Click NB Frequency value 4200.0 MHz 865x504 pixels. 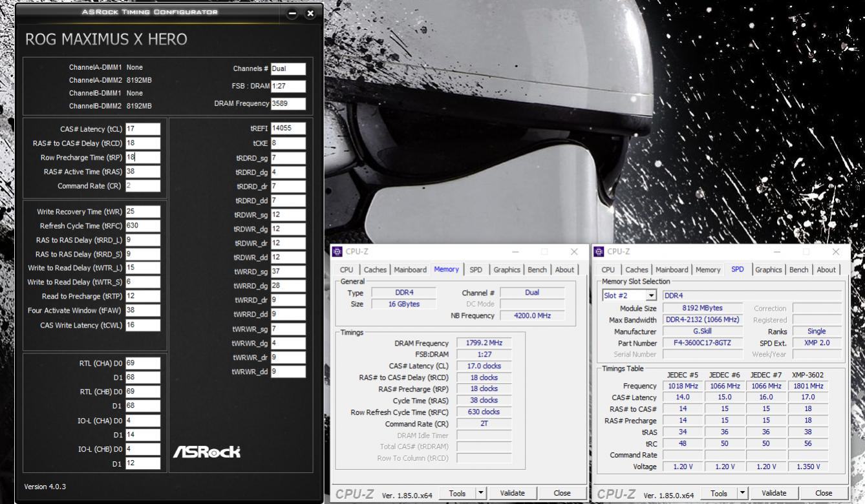[x=532, y=315]
